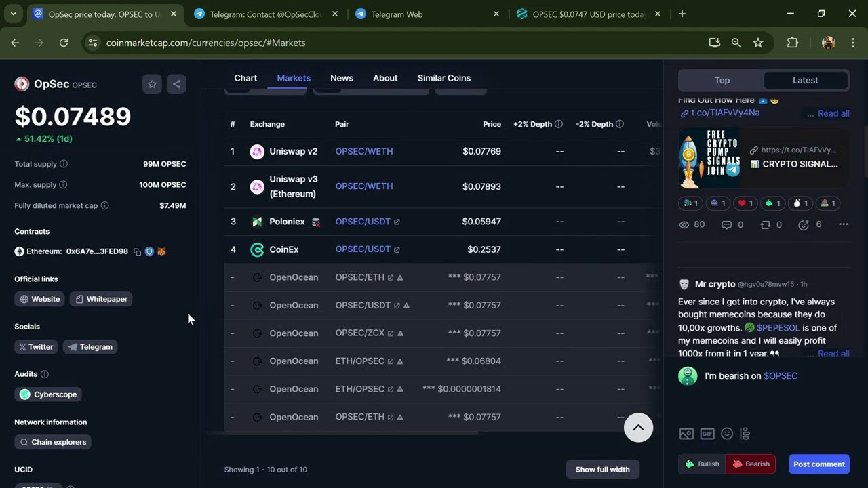Open the Markets tab
Viewport: 868px width, 488px height.
click(294, 78)
